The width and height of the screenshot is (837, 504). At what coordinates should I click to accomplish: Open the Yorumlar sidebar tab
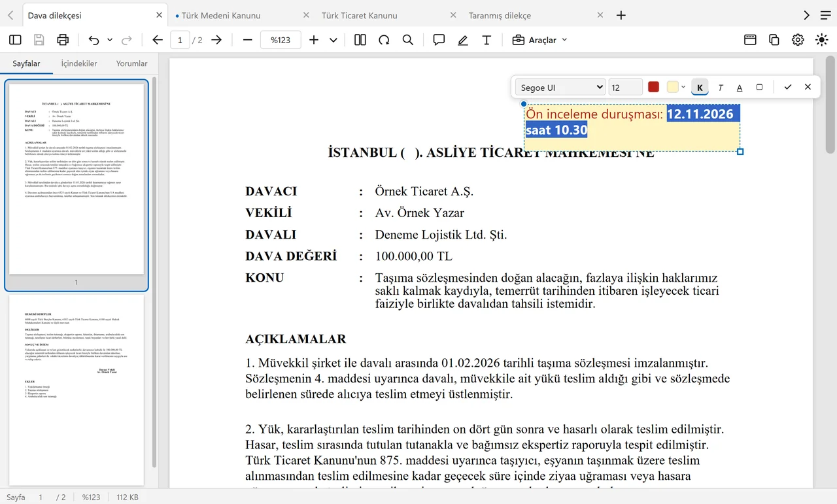coord(132,63)
